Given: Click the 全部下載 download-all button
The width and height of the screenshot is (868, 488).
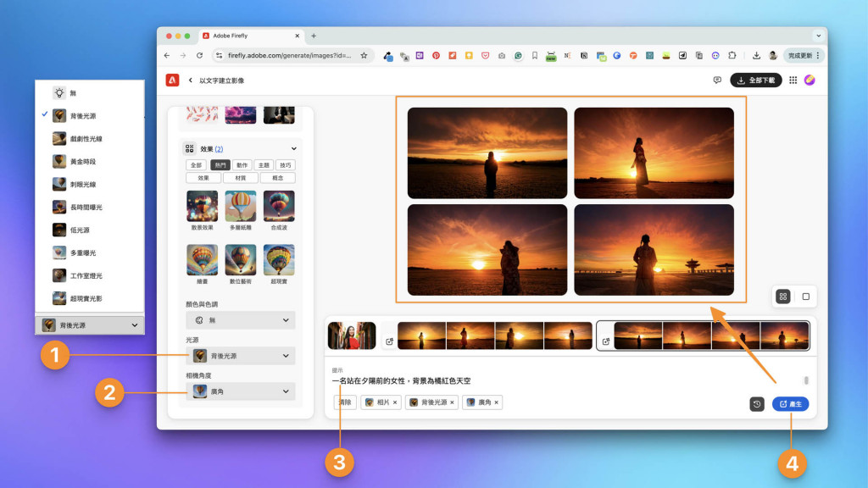Looking at the screenshot, I should point(755,80).
